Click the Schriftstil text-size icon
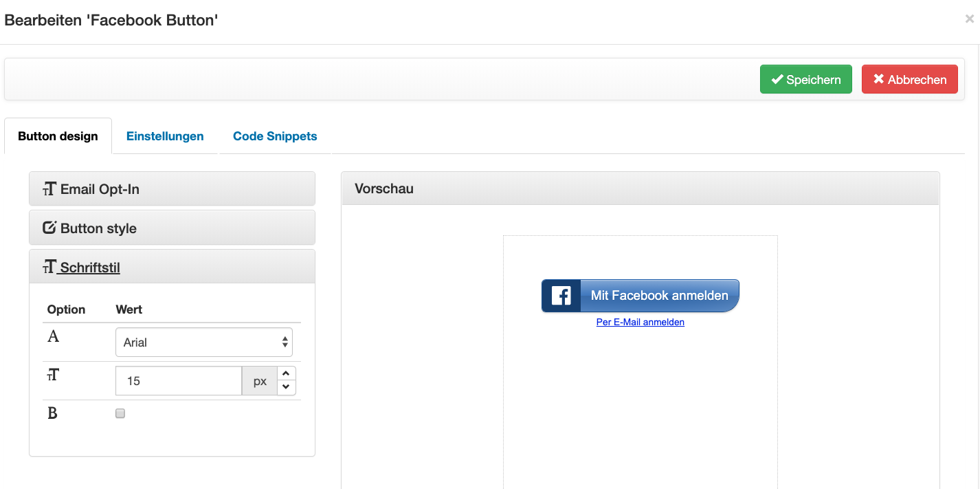The height and width of the screenshot is (489, 980). coord(49,267)
